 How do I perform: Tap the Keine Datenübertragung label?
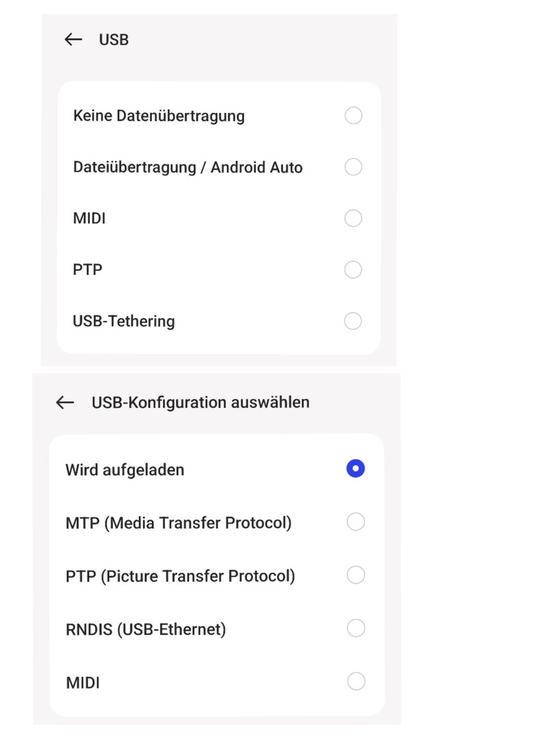click(x=159, y=116)
